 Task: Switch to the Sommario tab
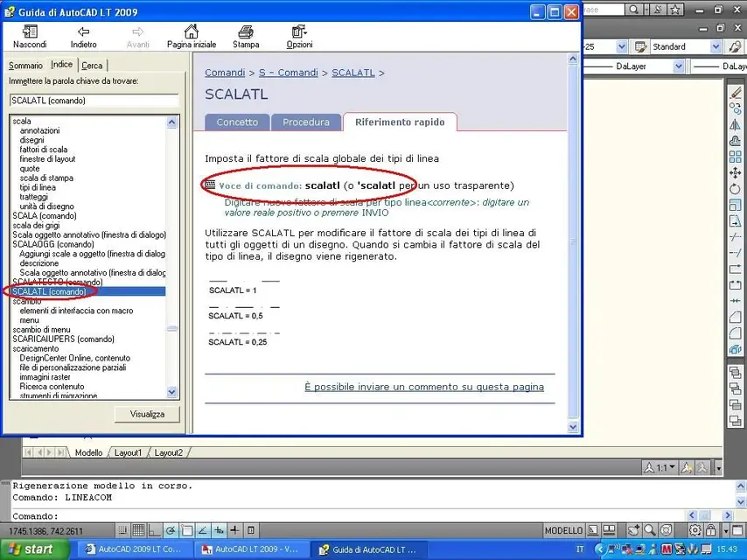click(25, 66)
